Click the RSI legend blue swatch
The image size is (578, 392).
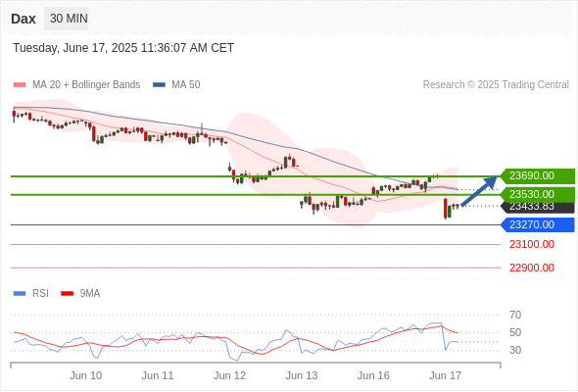[x=20, y=294]
